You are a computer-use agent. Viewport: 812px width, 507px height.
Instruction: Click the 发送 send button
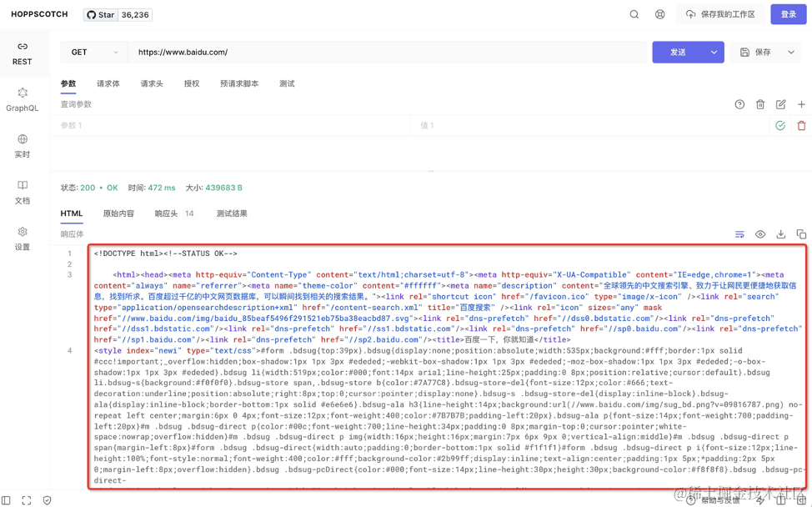click(678, 53)
